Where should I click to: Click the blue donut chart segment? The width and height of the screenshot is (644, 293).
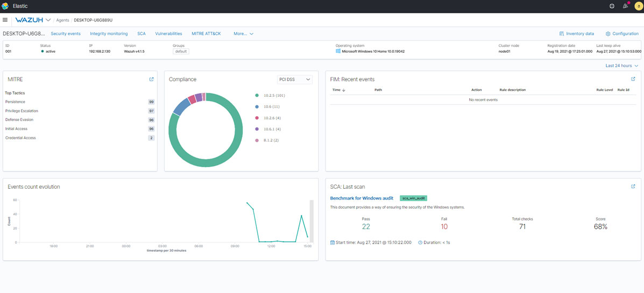pyautogui.click(x=181, y=106)
